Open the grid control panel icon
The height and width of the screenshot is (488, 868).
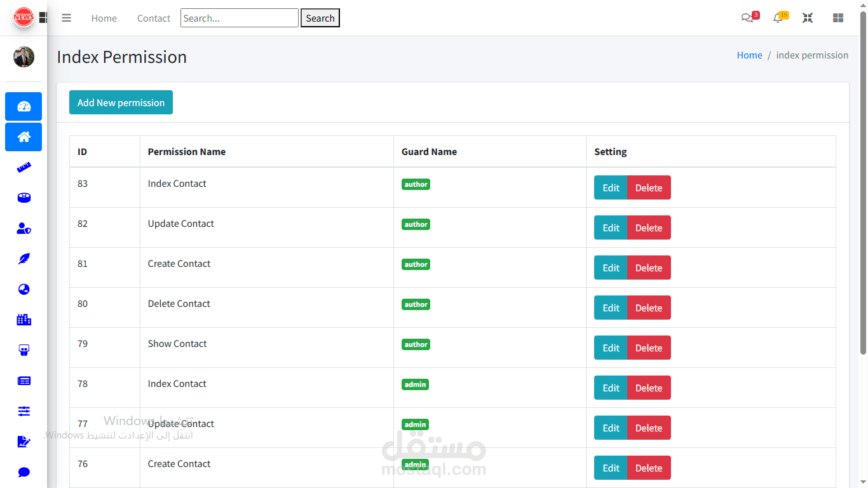(x=838, y=18)
